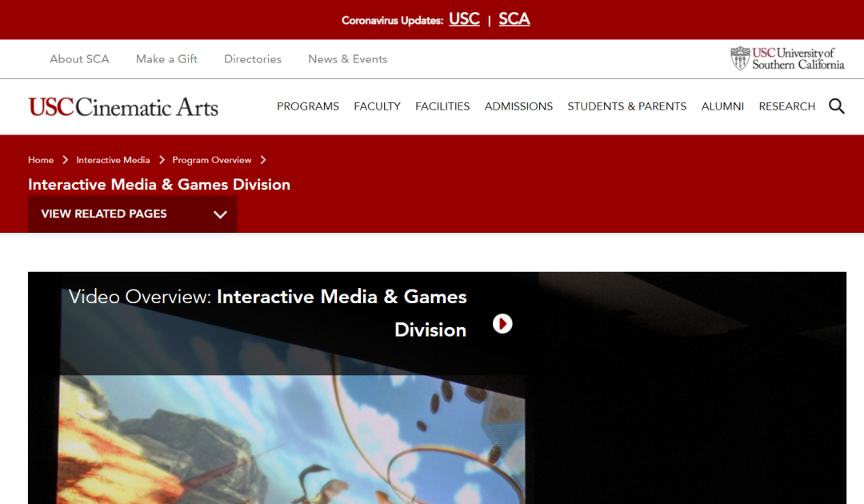Open USC coronavirus updates link
The width and height of the screenshot is (864, 504).
tap(465, 19)
